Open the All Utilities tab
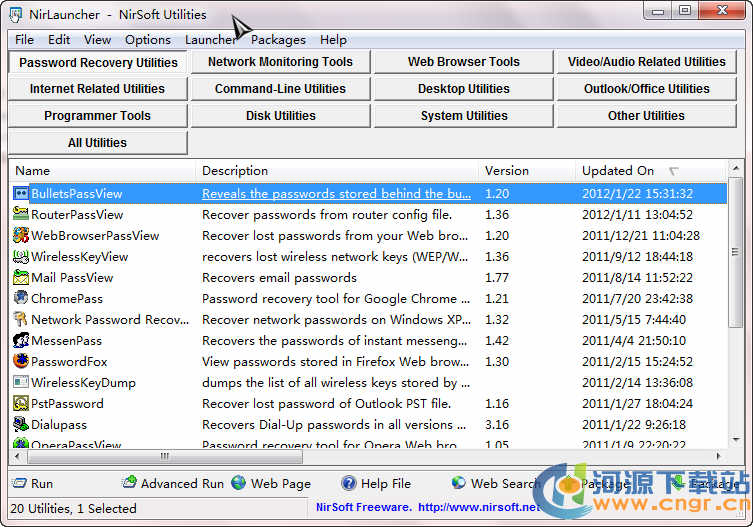 [x=97, y=143]
